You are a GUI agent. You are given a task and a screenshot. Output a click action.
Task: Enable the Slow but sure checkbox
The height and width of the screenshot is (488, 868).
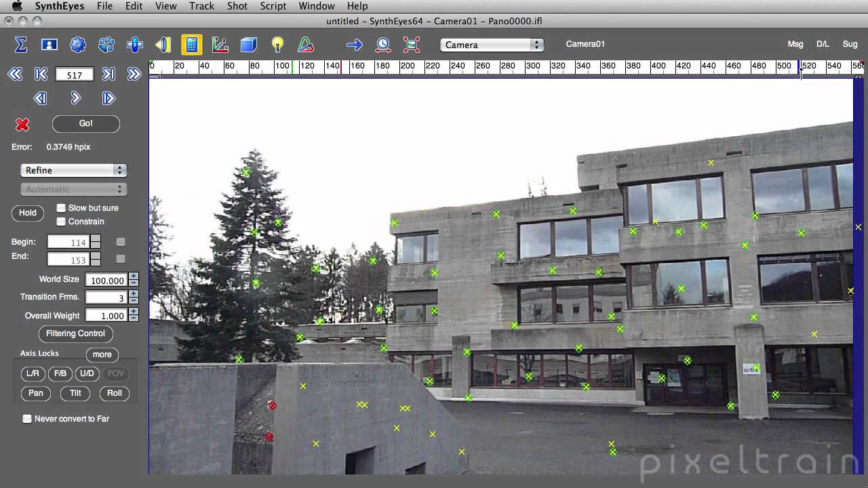[61, 208]
